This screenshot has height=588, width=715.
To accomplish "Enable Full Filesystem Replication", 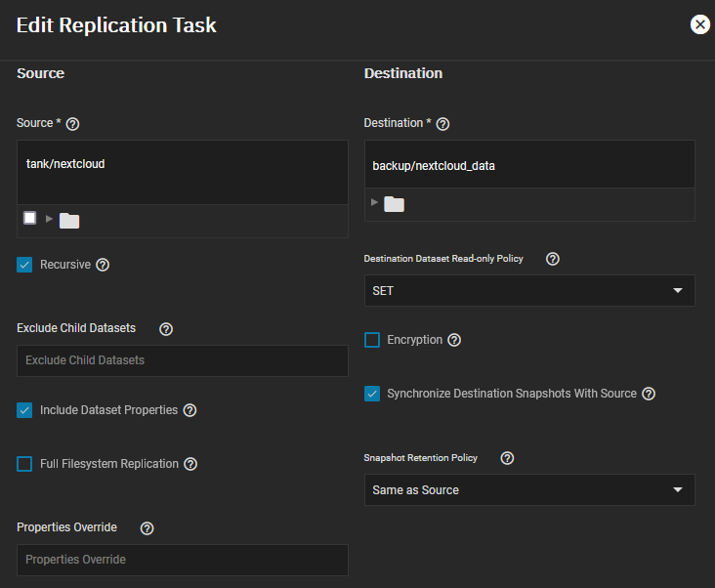I will 24,464.
